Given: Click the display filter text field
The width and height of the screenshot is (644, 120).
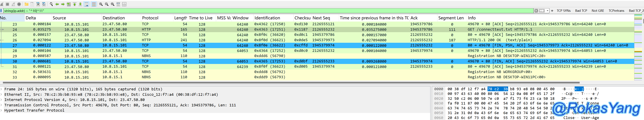Looking at the screenshot, I should tap(250, 11).
